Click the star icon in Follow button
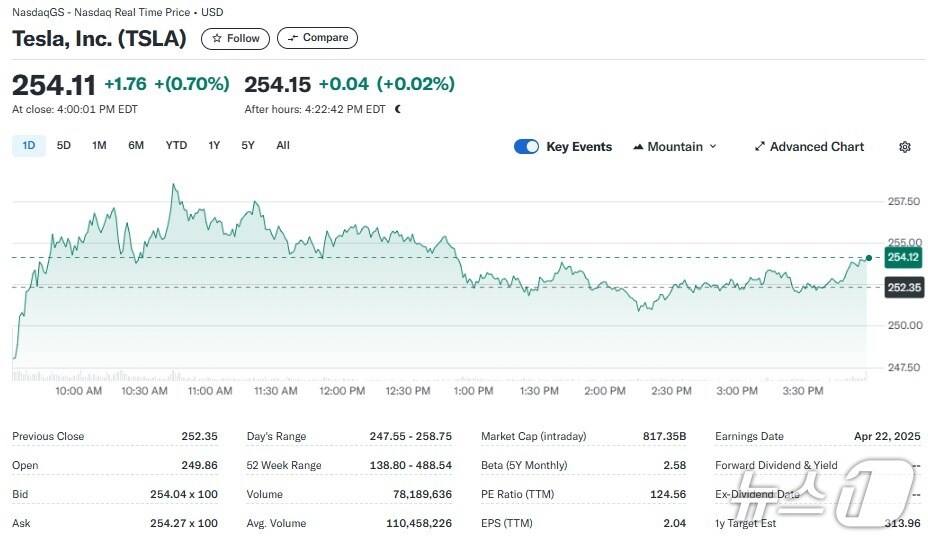 pos(217,38)
